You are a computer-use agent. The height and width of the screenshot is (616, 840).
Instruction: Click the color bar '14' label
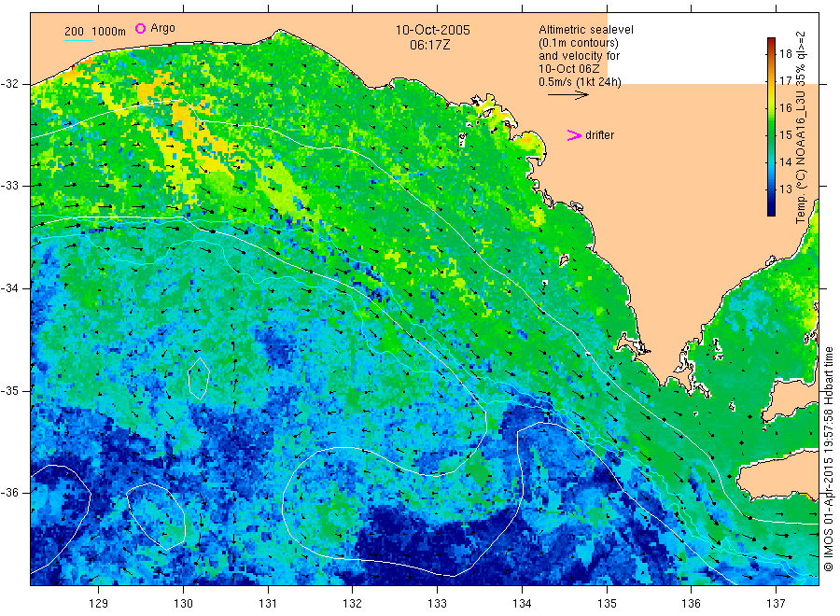[785, 161]
